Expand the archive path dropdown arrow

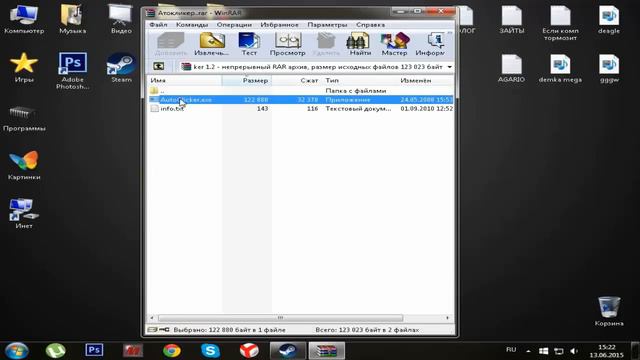449,67
